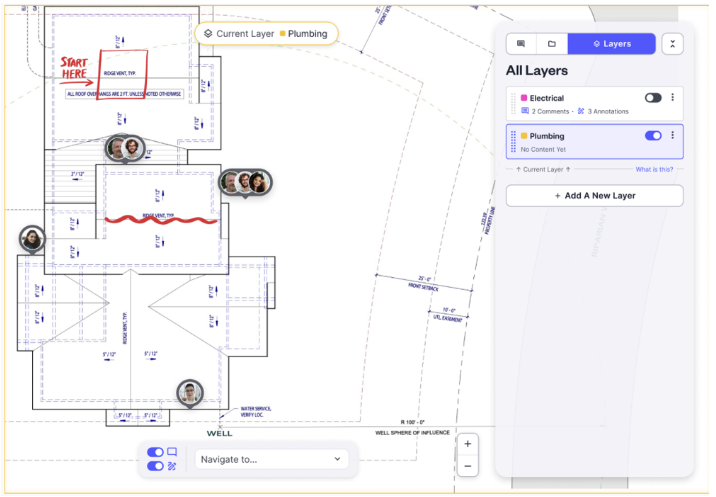Viewport: 716px width, 497px height.
Task: Zoom in with the plus button
Action: pyautogui.click(x=468, y=443)
